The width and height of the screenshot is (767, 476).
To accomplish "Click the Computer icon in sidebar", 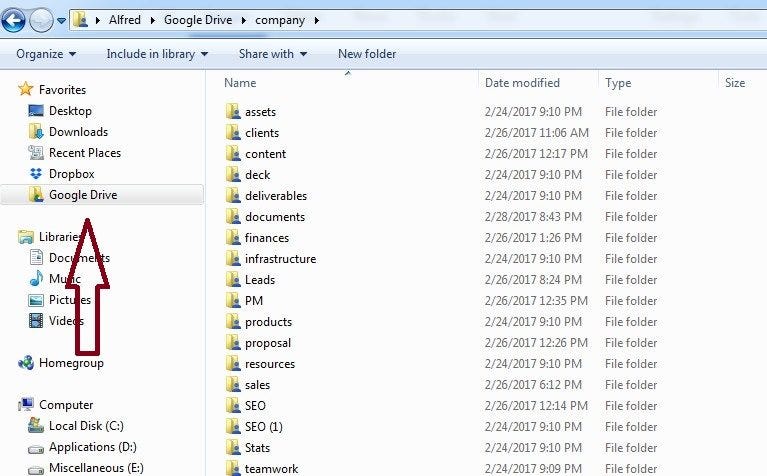I will coord(25,405).
